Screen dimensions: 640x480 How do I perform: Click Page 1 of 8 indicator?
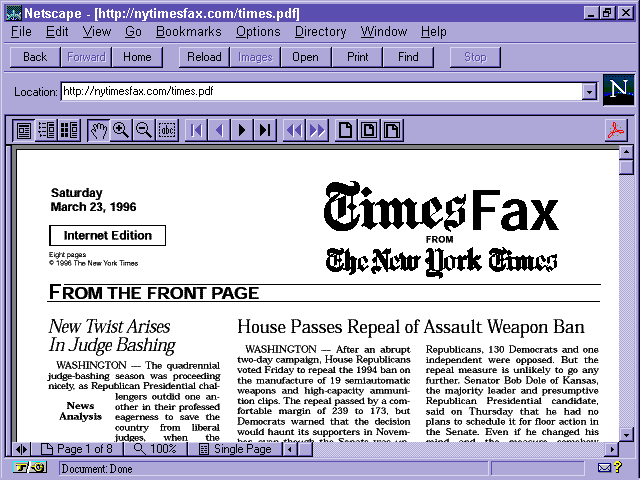(x=77, y=449)
